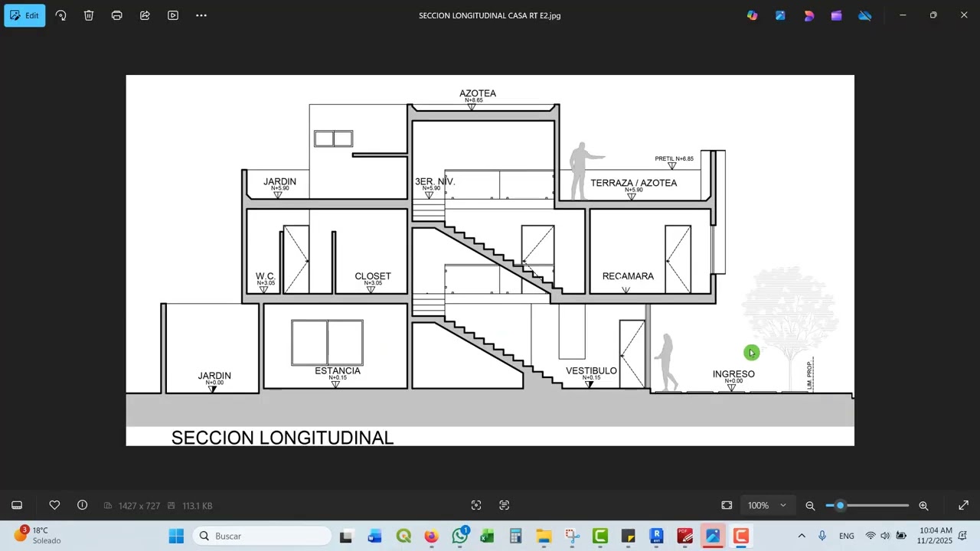
Task: Open the 100% zoom level dropdown
Action: (767, 505)
